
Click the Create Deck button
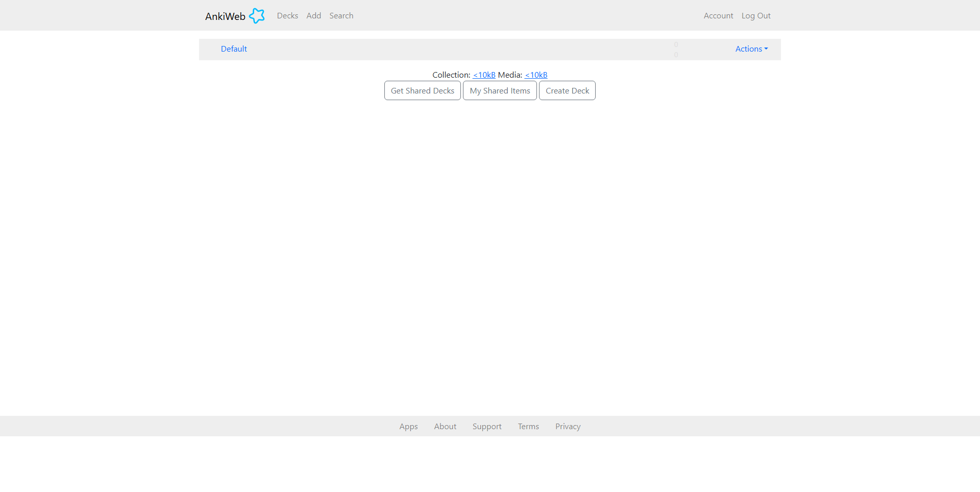point(567,91)
